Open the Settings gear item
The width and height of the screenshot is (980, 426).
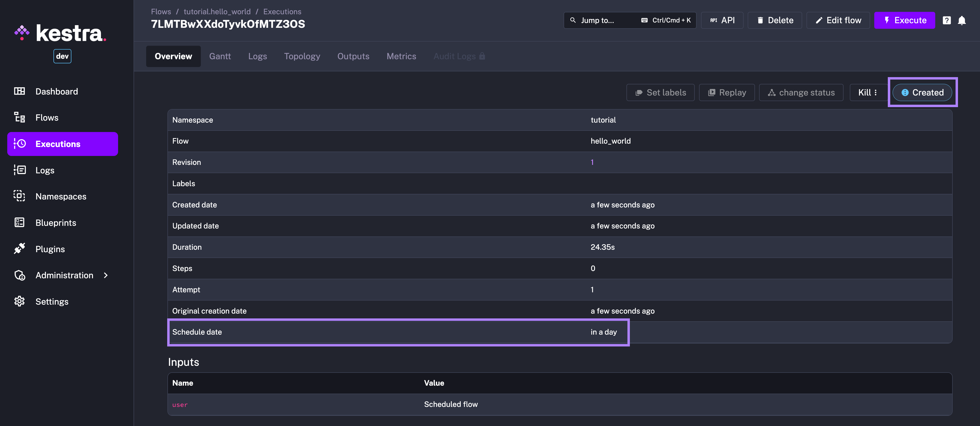[x=52, y=302]
